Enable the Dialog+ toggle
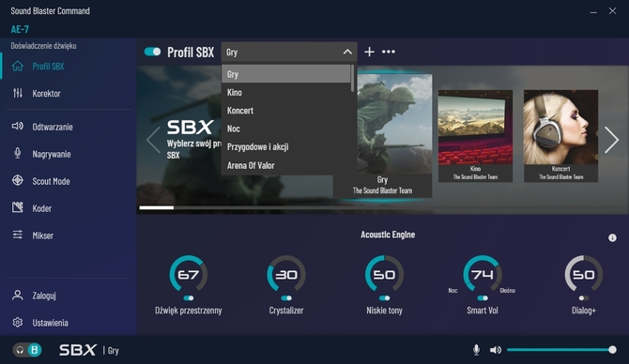The width and height of the screenshot is (629, 364). pos(584,297)
